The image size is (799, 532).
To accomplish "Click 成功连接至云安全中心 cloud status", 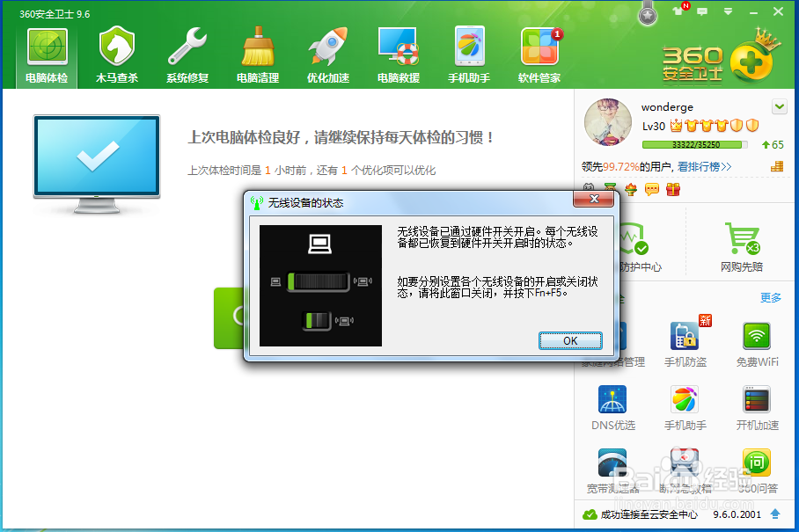I will coord(640,514).
